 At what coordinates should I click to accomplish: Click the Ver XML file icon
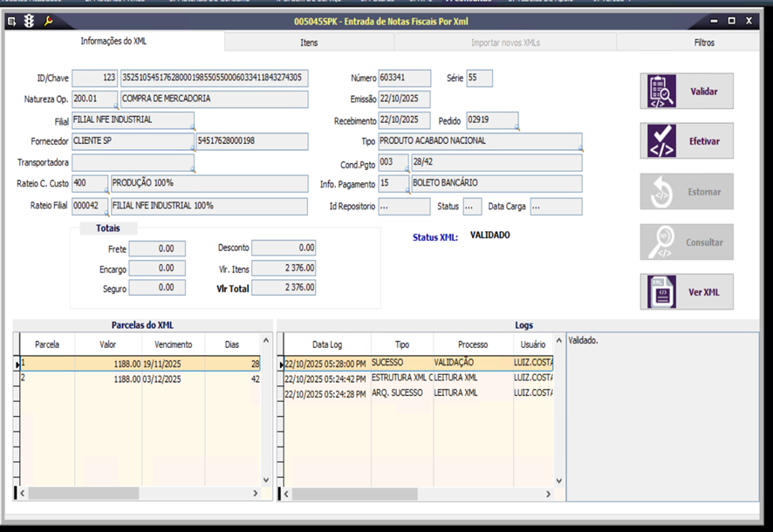(x=661, y=291)
